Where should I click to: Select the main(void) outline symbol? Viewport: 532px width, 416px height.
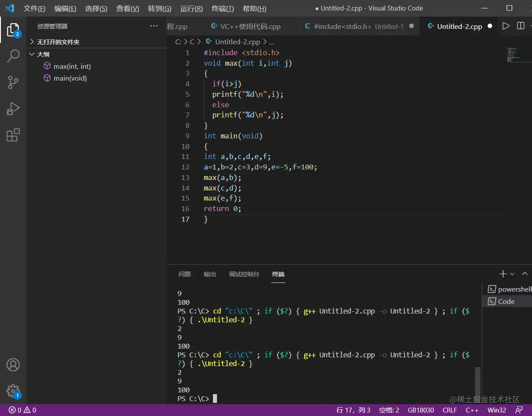(70, 78)
